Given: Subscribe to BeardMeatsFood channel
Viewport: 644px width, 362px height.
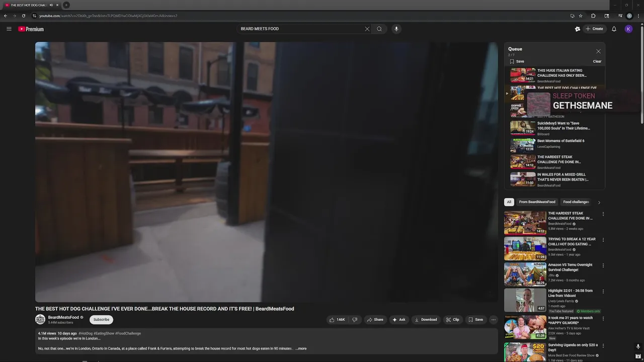Looking at the screenshot, I should pyautogui.click(x=101, y=319).
